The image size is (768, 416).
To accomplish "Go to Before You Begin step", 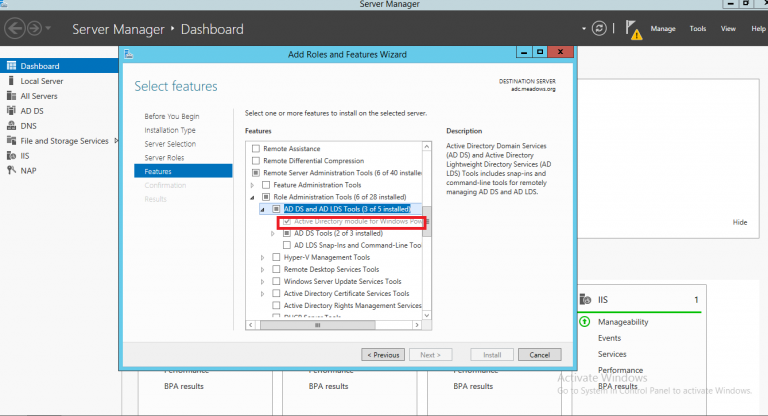I will 171,116.
